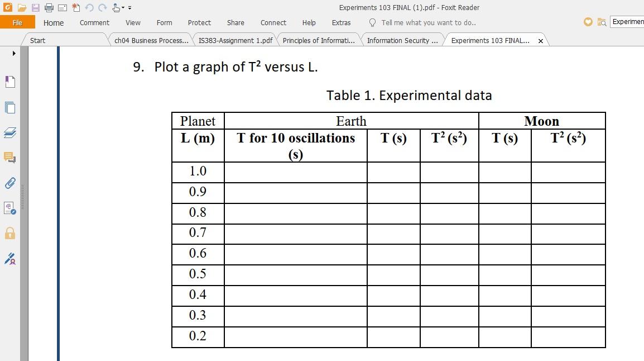Click the 'Table 1. Experimental data' caption
The image size is (644, 361).
(409, 96)
